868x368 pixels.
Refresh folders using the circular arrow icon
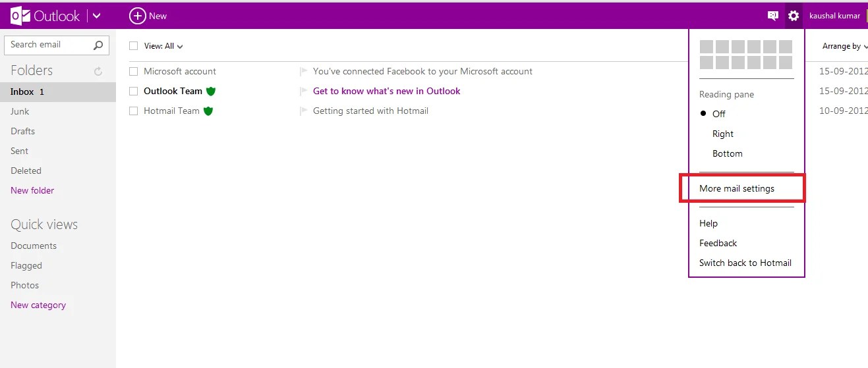(99, 71)
